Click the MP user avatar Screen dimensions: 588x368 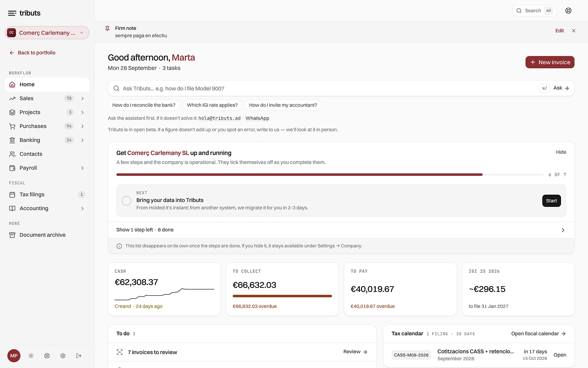(x=14, y=356)
